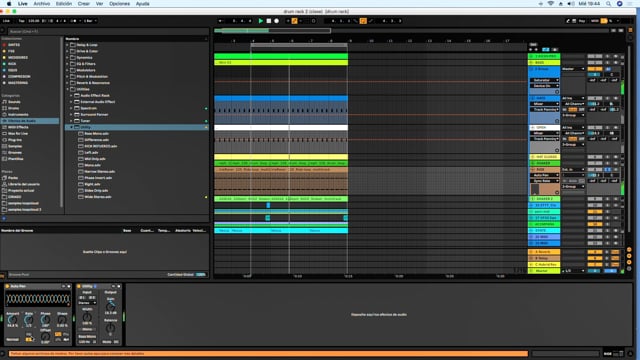The image size is (640, 360).
Task: Open Proyecto actual place
Action: coord(21,191)
